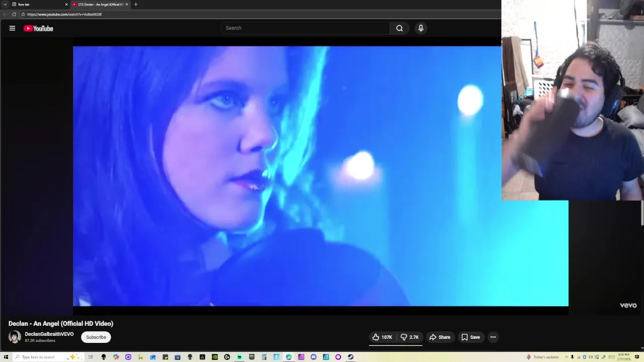Open NVIDIA app from the taskbar
The height and width of the screenshot is (362, 644).
coord(215,357)
